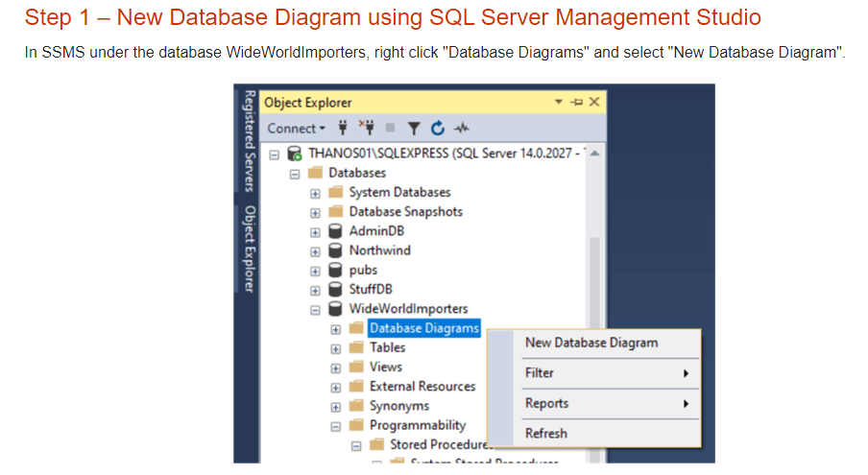The width and height of the screenshot is (868, 475).
Task: Click the Activity Monitor pulse icon
Action: coord(462,129)
